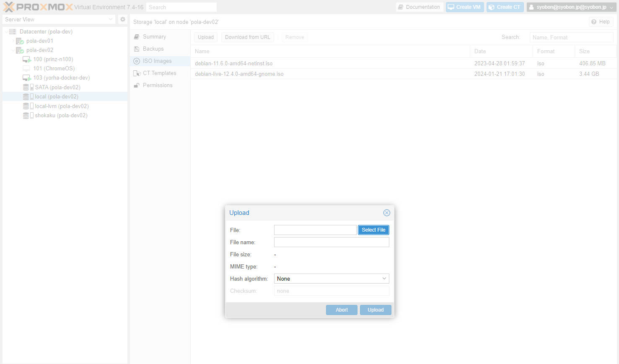Viewport: 619px width, 364px height.
Task: Select VM 100 (prinz-n100) icon in tree
Action: (x=27, y=59)
